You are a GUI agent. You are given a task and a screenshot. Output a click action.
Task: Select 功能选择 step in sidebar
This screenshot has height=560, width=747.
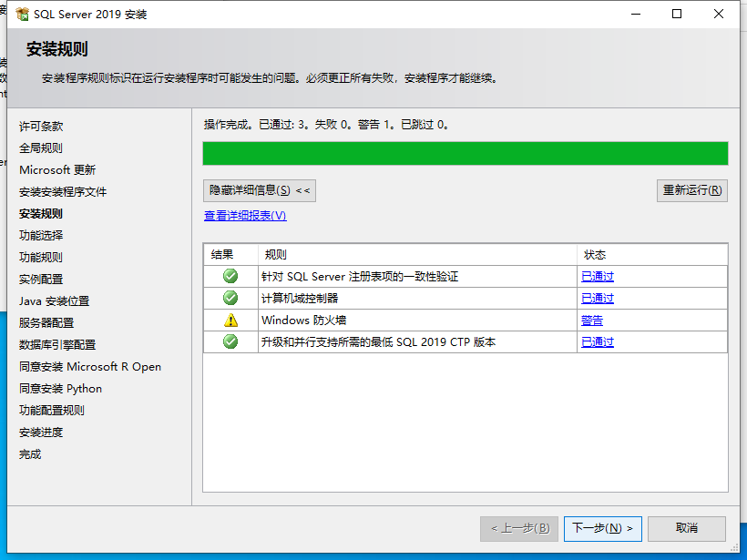coord(41,235)
